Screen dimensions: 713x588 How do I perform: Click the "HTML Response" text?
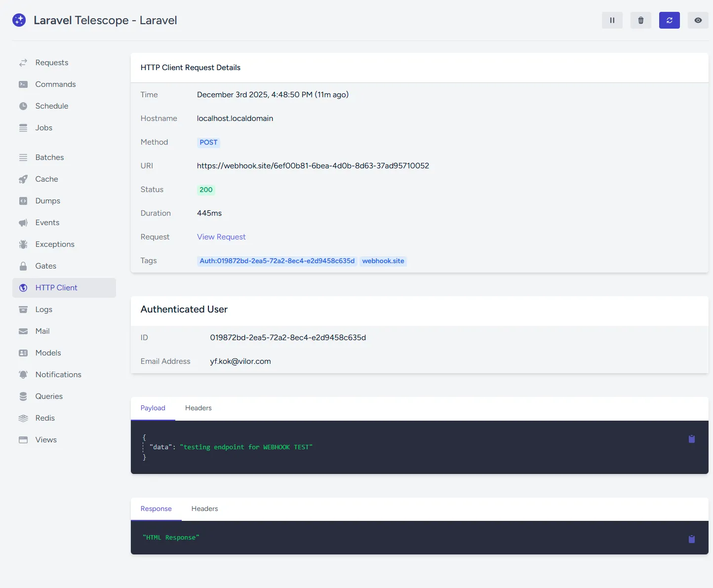171,538
